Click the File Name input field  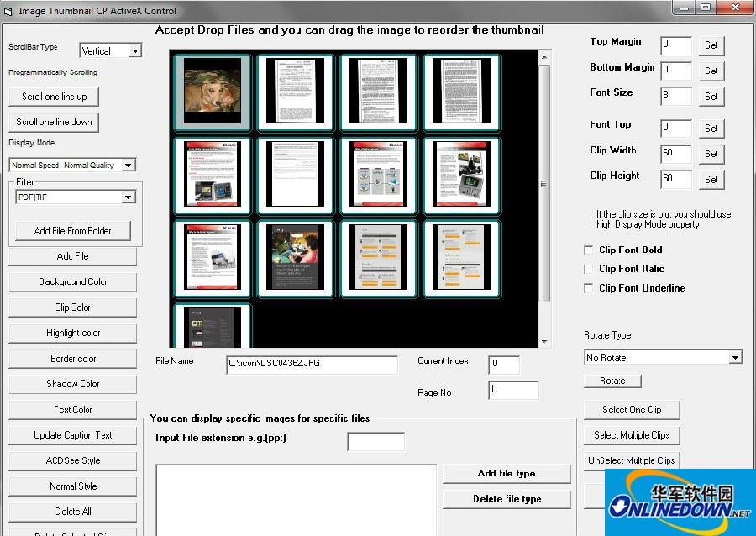click(311, 365)
